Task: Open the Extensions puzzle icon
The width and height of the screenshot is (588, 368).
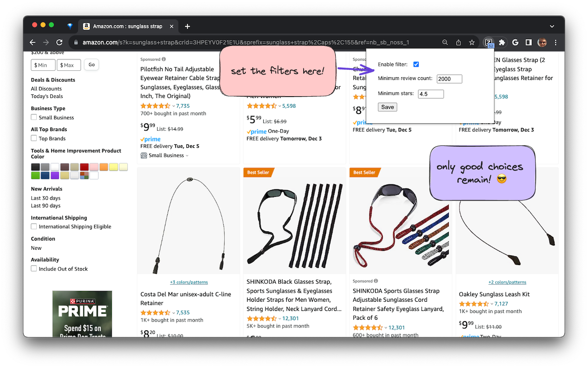Action: pyautogui.click(x=502, y=42)
